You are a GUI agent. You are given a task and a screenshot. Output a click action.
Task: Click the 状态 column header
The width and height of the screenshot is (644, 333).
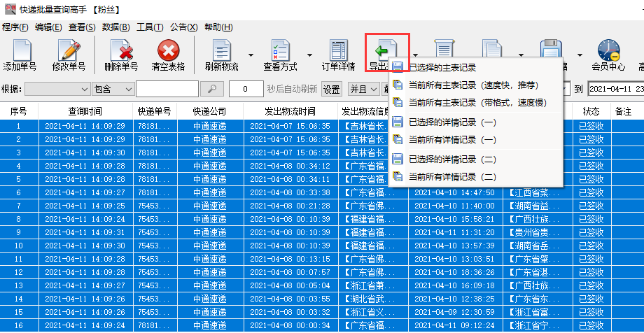[x=591, y=111]
